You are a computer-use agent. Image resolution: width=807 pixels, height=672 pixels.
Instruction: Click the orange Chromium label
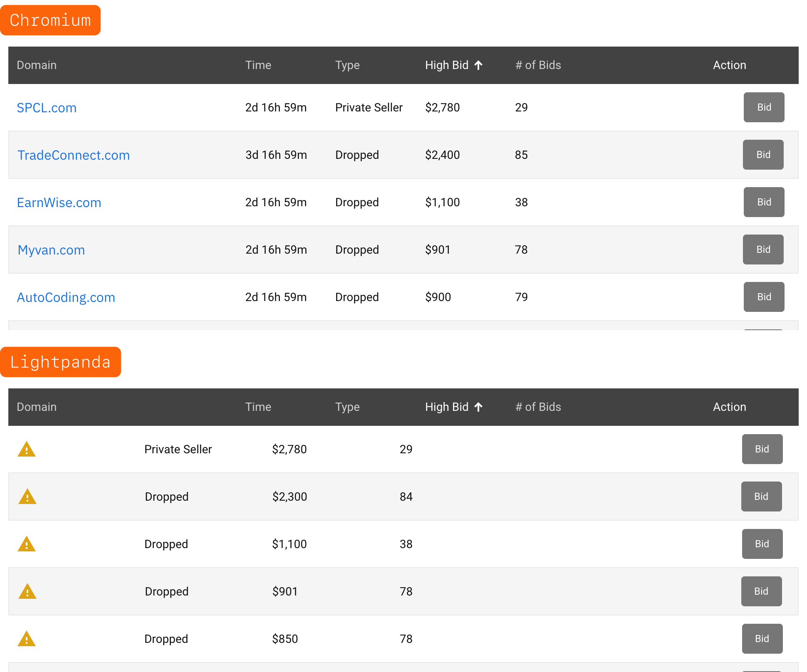tap(50, 20)
